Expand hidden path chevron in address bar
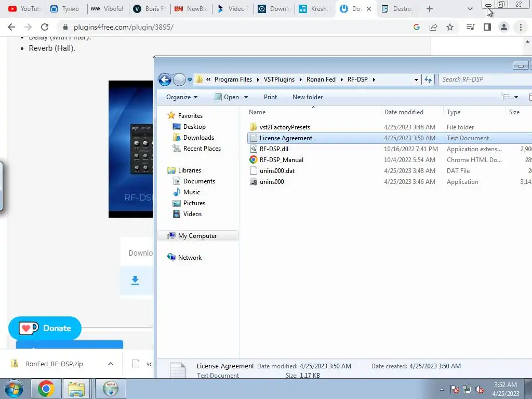Viewport: 532px width, 399px height. coord(208,79)
